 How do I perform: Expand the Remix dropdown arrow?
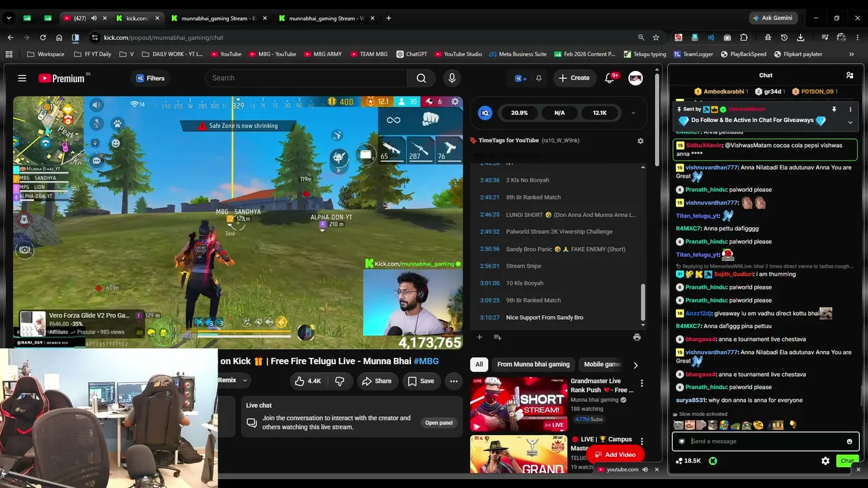tap(245, 380)
